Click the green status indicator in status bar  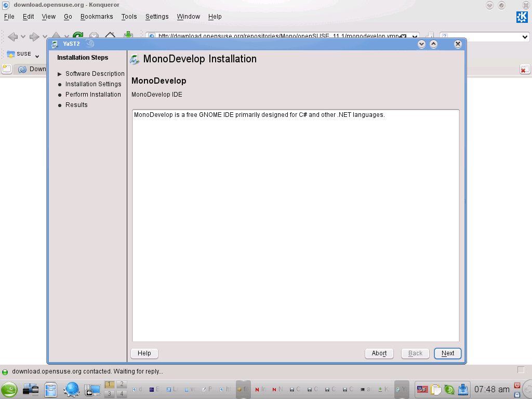pos(5,372)
